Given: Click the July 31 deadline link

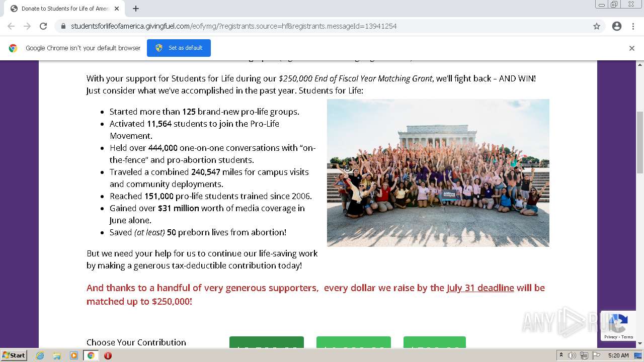Looking at the screenshot, I should pyautogui.click(x=480, y=288).
